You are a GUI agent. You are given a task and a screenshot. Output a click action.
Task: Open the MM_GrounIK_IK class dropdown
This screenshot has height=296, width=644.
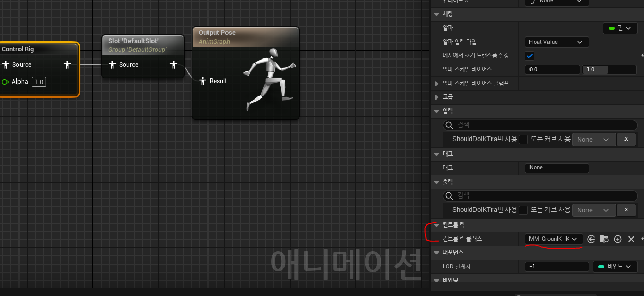[x=554, y=239]
